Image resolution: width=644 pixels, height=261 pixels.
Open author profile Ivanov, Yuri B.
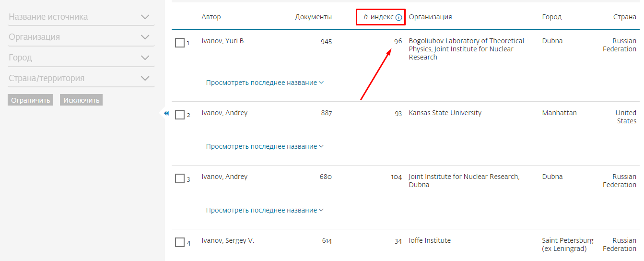(223, 41)
